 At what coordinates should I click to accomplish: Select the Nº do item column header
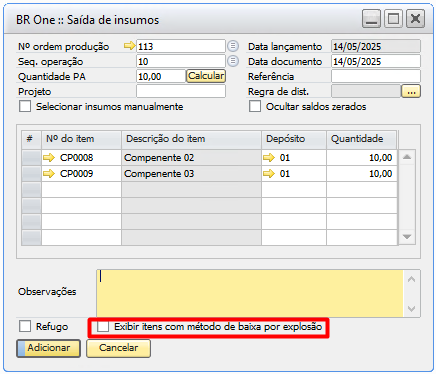coord(81,139)
